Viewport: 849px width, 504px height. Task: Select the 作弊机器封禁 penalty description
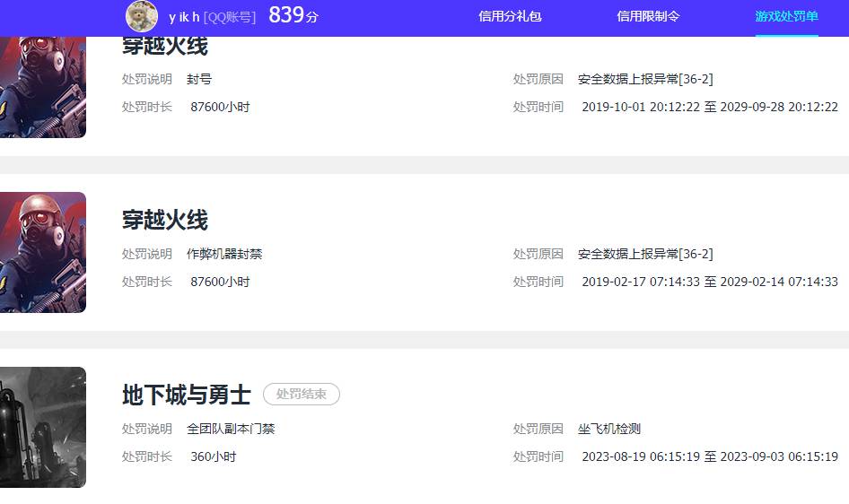(224, 254)
